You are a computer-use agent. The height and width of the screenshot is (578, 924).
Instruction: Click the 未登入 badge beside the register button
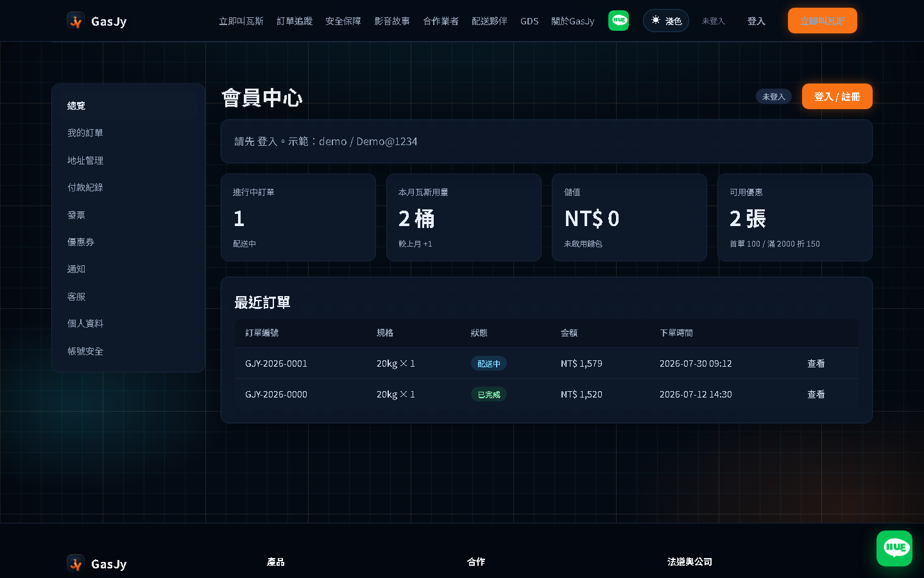point(774,96)
